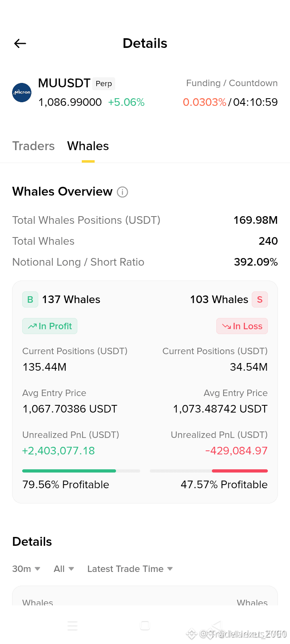Tap the Android recent apps menu icon
Image resolution: width=290 pixels, height=644 pixels.
pyautogui.click(x=72, y=625)
